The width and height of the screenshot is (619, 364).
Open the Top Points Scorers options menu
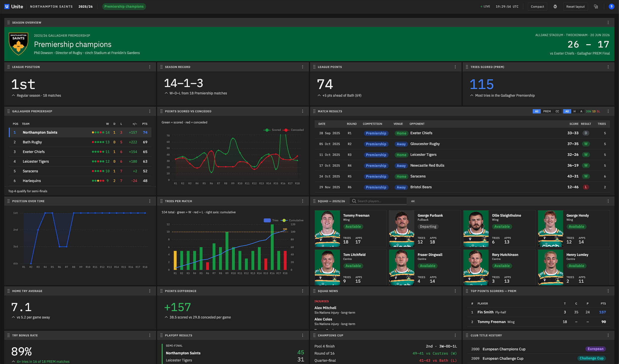click(608, 291)
